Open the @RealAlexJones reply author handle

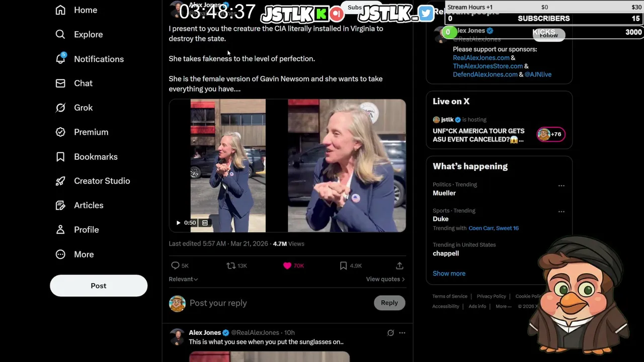click(255, 332)
